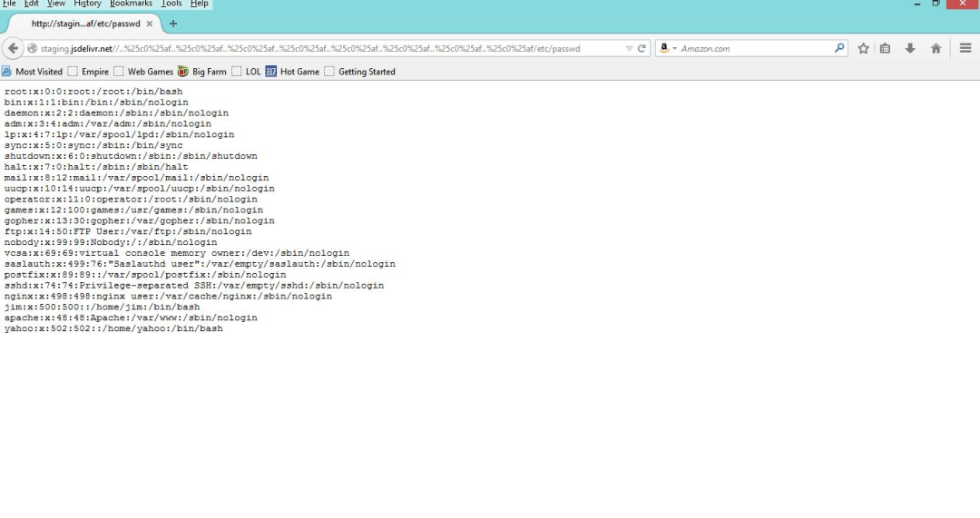Click the bin:x:1:1 line
This screenshot has width=980, height=518.
tap(96, 103)
